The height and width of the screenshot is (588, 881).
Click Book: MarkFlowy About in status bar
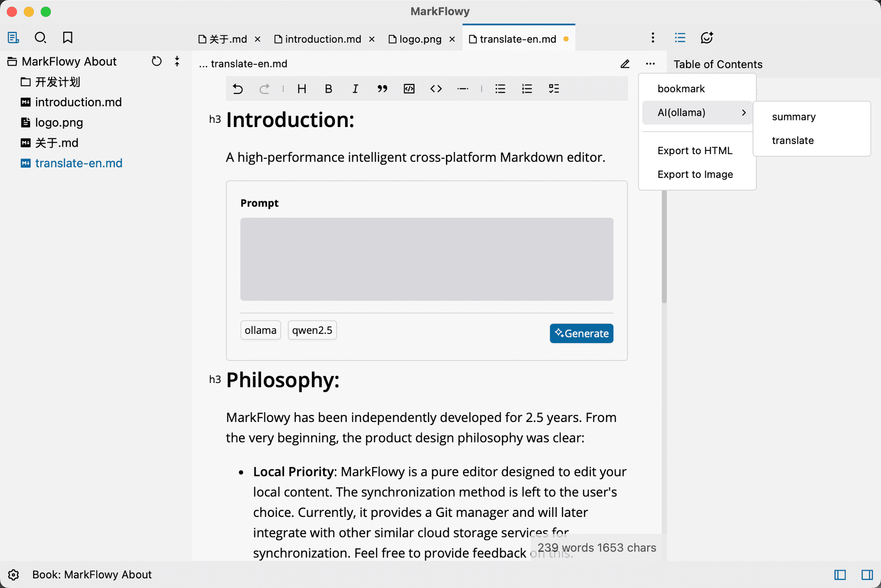click(x=92, y=575)
